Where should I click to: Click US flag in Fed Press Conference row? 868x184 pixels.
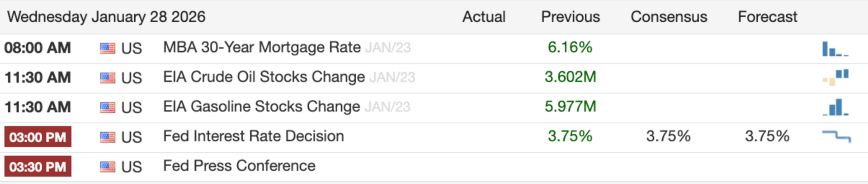pos(108,167)
